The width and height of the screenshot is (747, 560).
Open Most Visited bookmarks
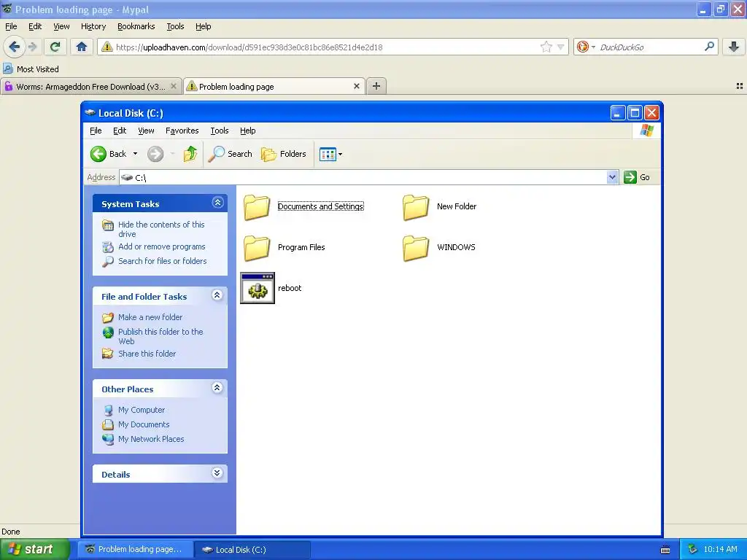tap(31, 69)
